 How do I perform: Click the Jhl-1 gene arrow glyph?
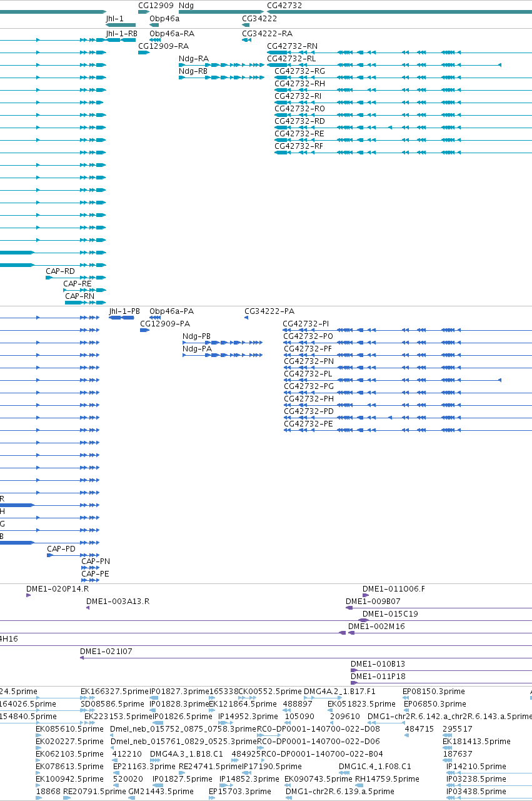coord(121,25)
